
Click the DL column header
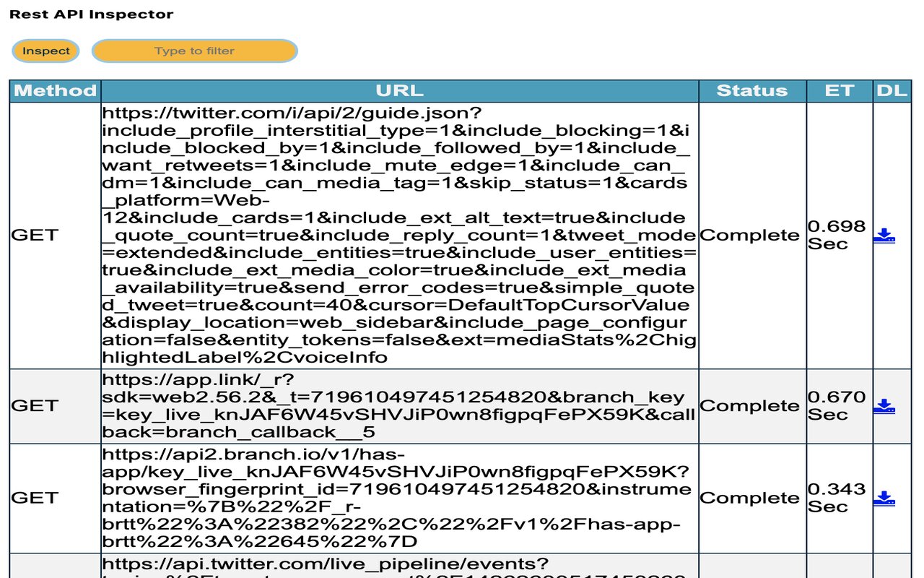click(892, 91)
